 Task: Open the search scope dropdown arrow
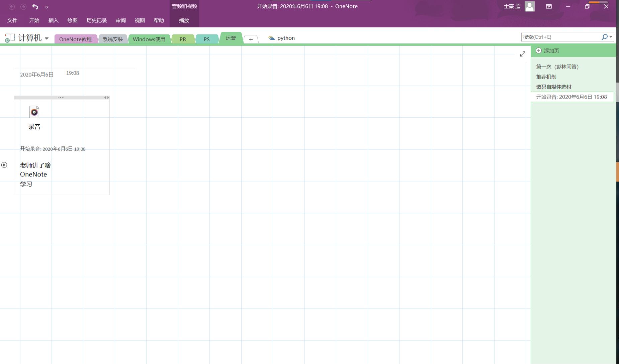coord(611,37)
